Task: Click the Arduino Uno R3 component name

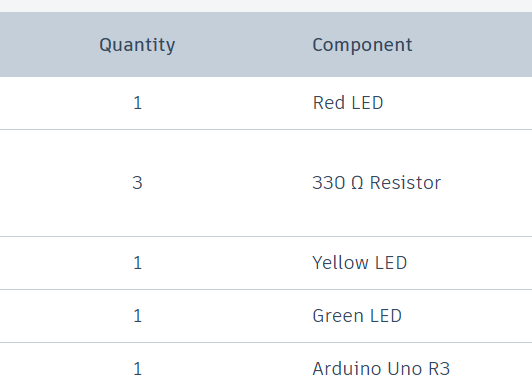Action: (381, 369)
